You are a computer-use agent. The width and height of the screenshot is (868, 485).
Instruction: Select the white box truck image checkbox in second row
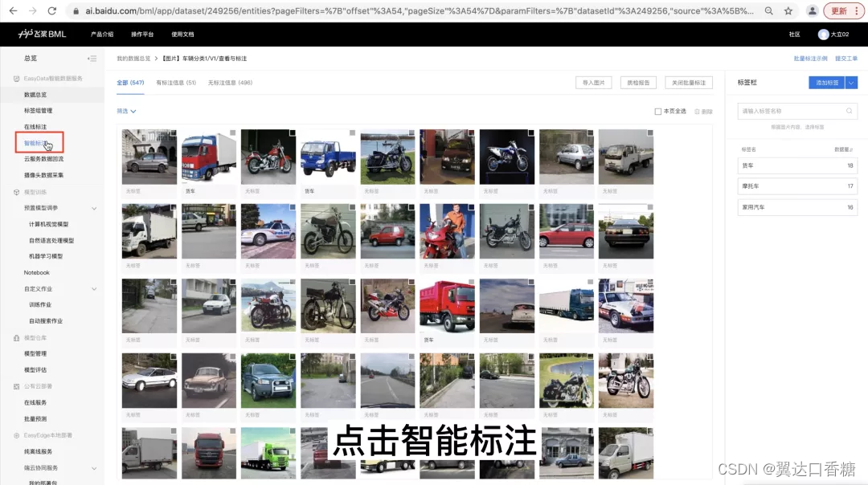(174, 207)
